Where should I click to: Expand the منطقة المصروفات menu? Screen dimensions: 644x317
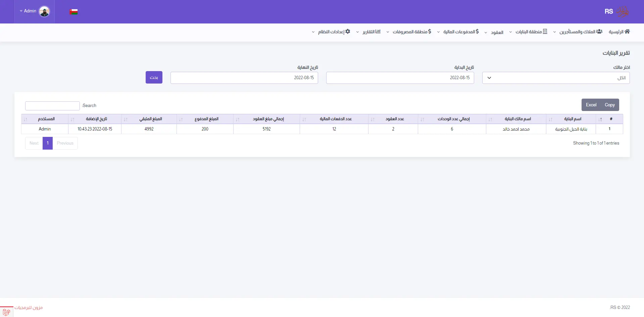coord(409,32)
